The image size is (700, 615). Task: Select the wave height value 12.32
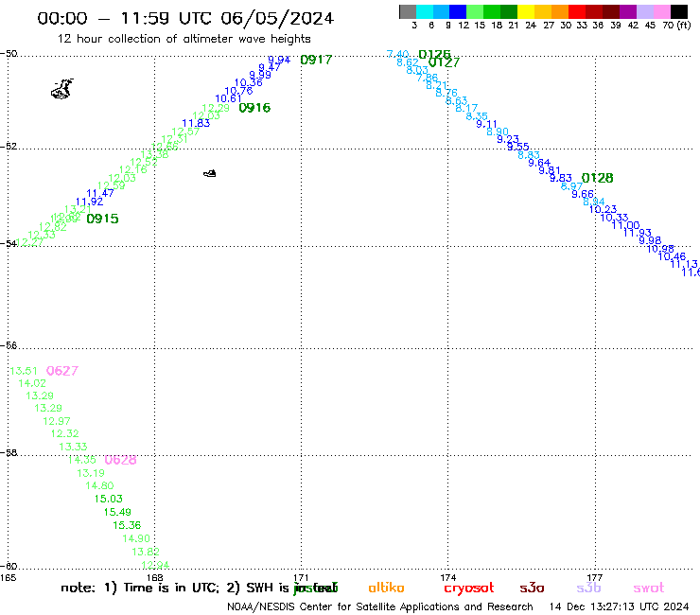[64, 433]
